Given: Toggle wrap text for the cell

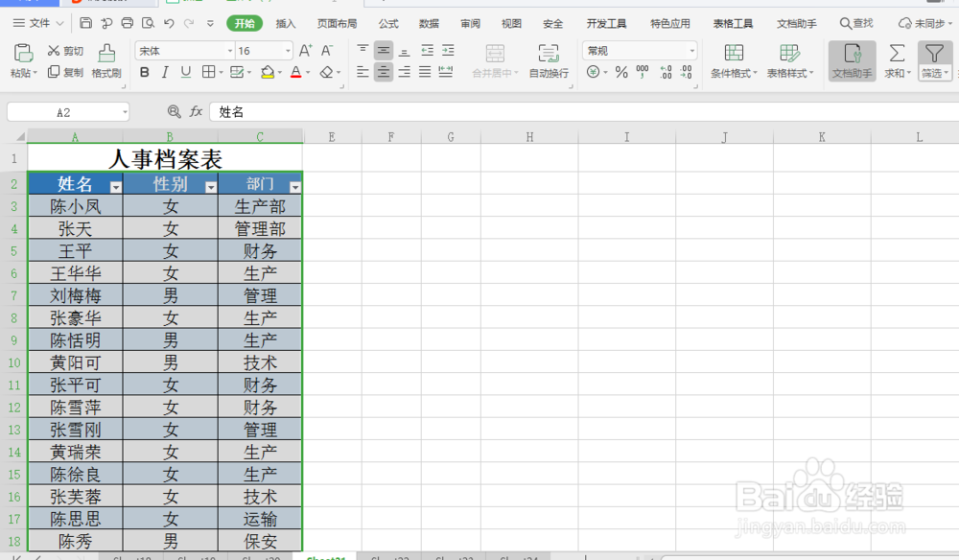Looking at the screenshot, I should click(x=549, y=61).
